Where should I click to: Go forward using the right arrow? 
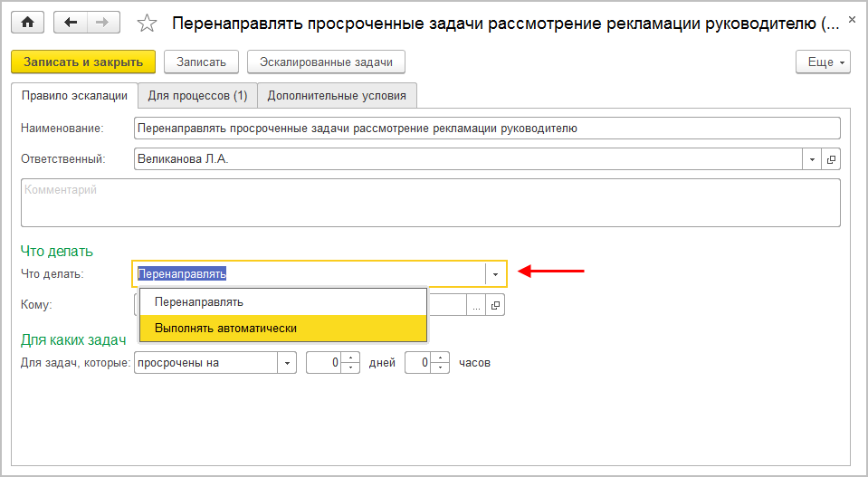(101, 24)
